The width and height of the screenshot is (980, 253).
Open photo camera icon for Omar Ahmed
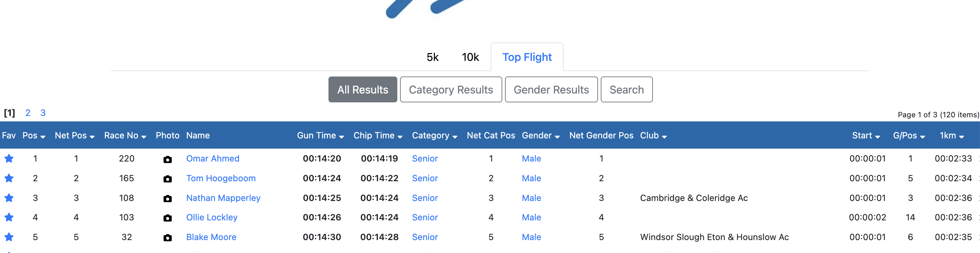[x=167, y=159]
